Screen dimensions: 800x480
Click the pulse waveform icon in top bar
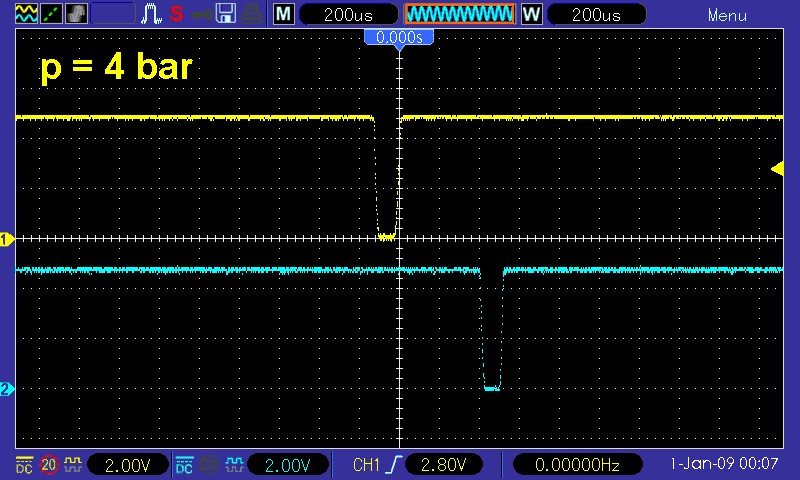151,14
